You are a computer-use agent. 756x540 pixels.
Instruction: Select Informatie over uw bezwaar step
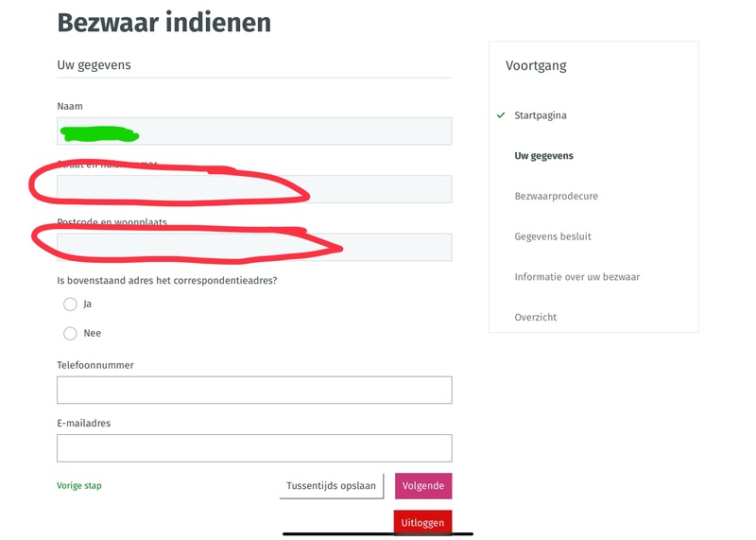point(576,277)
